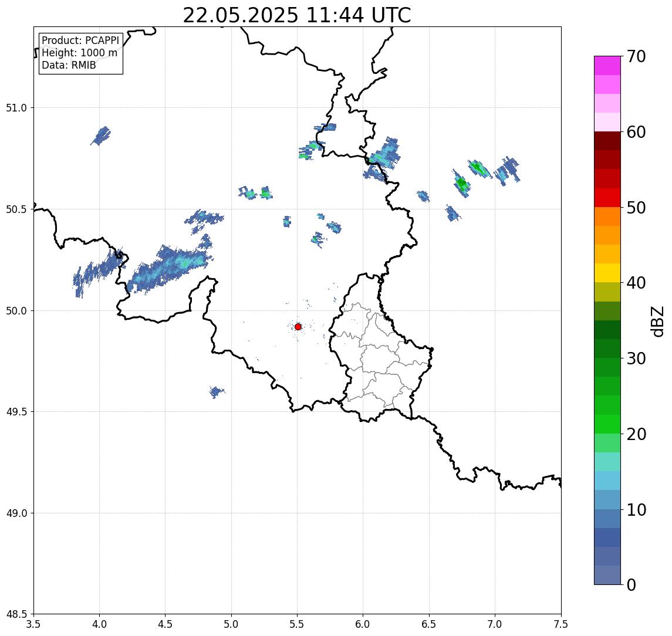
Task: Click the latitude tick label '49.0'
Action: [16, 513]
